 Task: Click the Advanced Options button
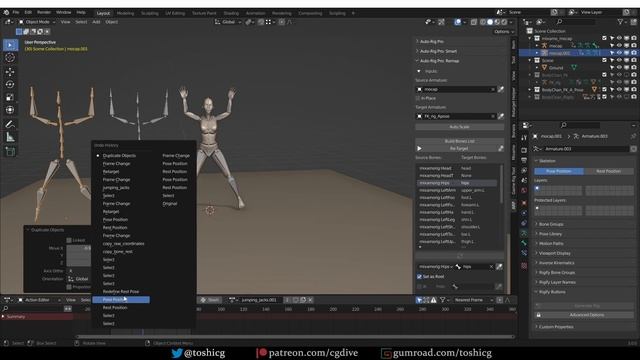tap(587, 315)
